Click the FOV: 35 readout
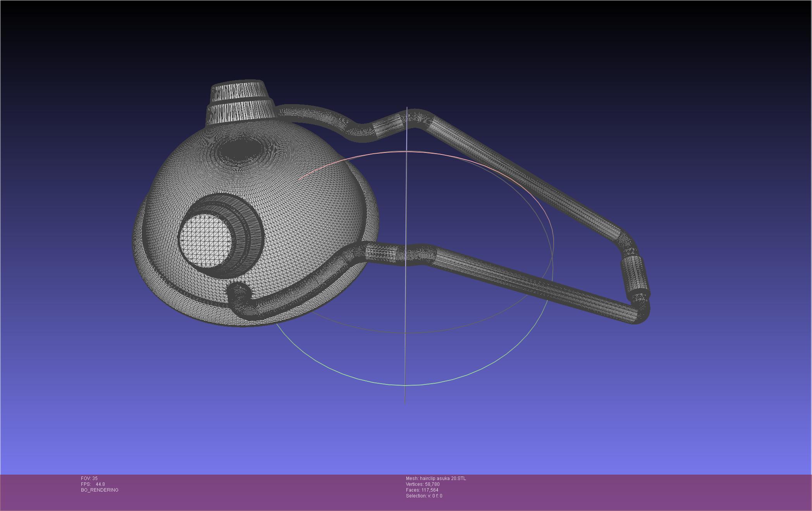 click(x=89, y=478)
